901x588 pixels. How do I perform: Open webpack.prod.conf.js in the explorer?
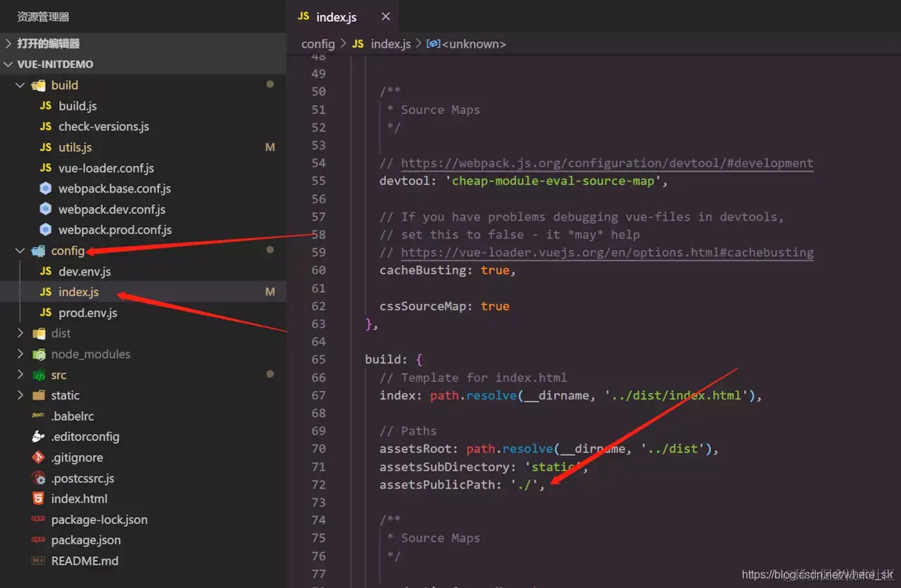point(115,230)
